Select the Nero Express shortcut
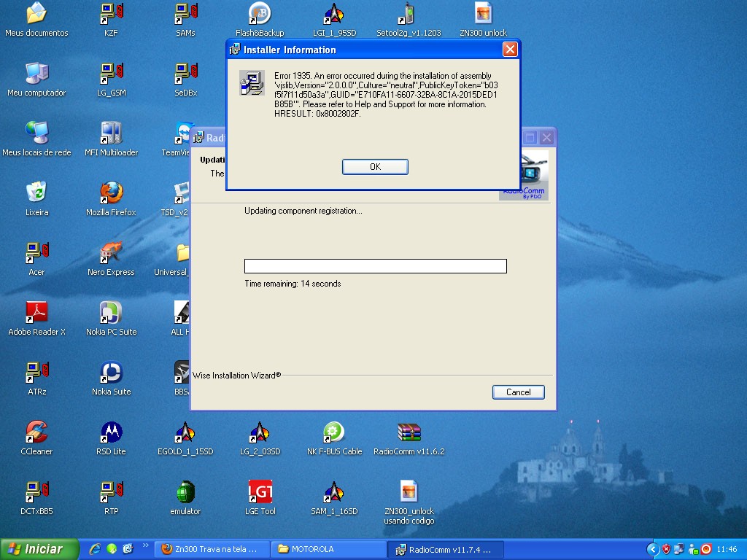The image size is (747, 560). click(x=111, y=259)
